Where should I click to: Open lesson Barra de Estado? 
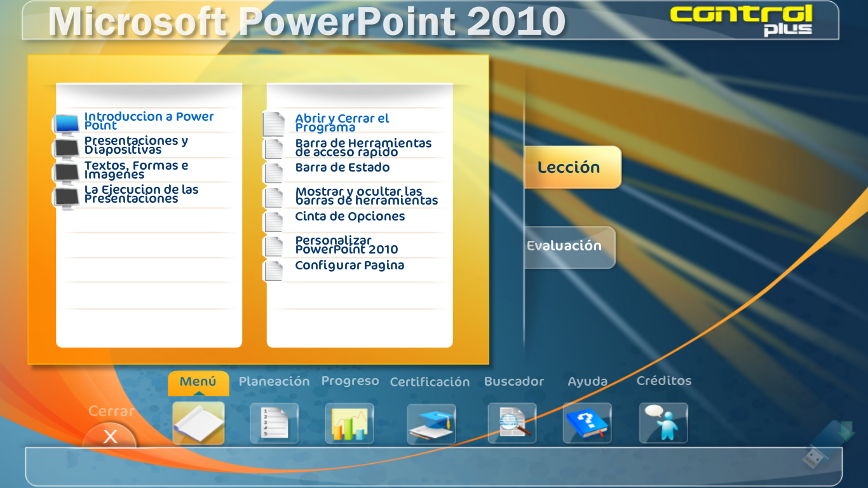[x=342, y=168]
